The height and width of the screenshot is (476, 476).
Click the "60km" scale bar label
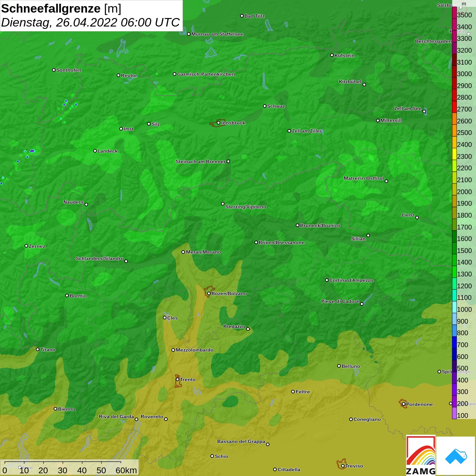click(126, 470)
